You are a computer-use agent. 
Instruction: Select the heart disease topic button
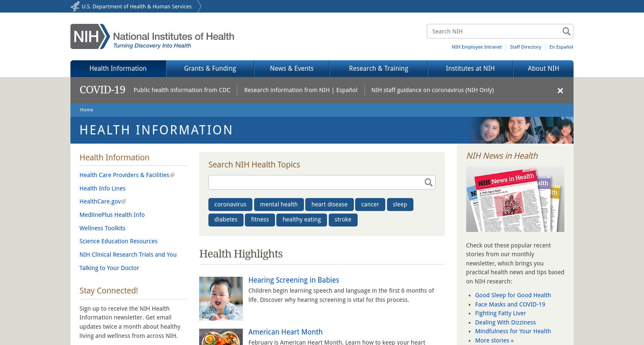pyautogui.click(x=330, y=204)
